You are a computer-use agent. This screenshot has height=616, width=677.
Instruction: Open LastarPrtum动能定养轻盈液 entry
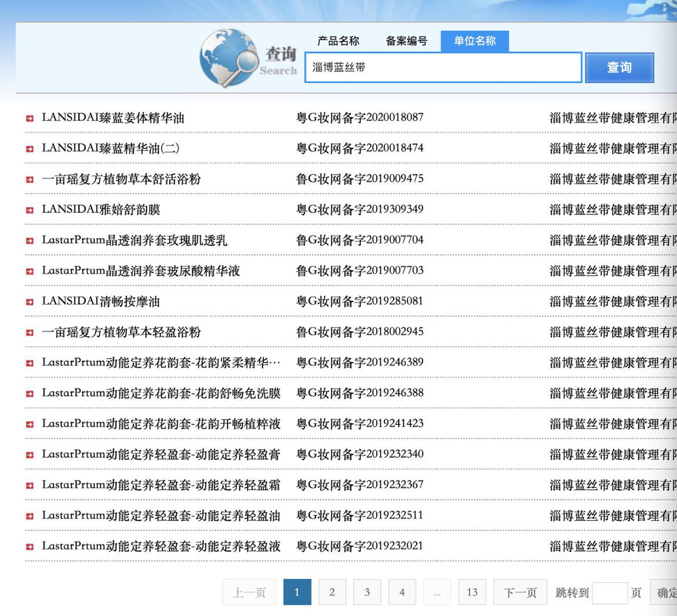pos(161,547)
